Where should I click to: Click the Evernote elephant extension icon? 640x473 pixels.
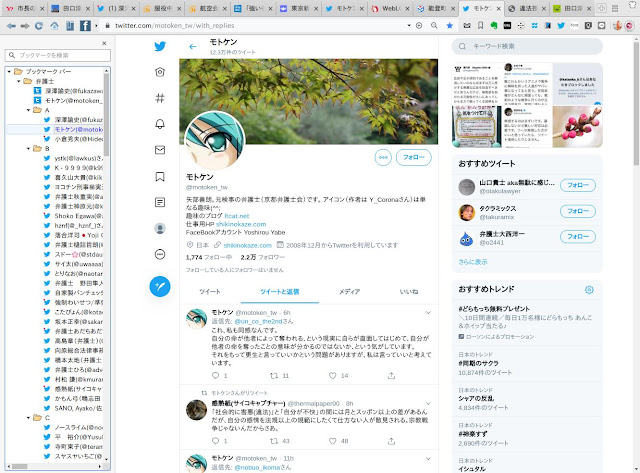[494, 25]
